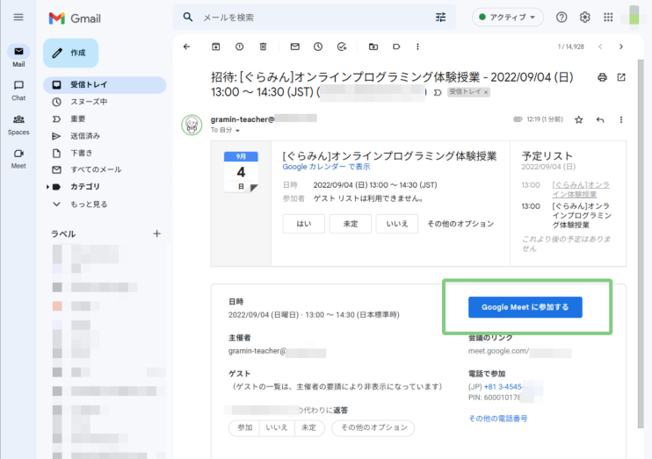Open the help question mark icon

click(561, 17)
